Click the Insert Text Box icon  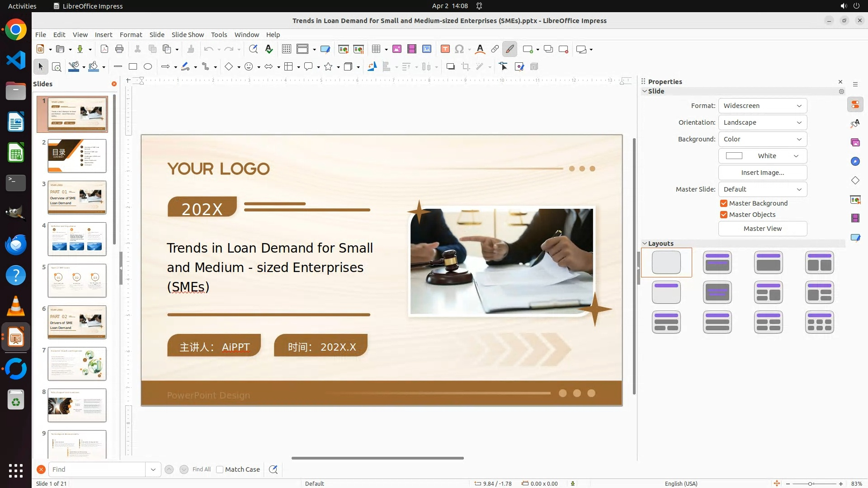point(445,49)
